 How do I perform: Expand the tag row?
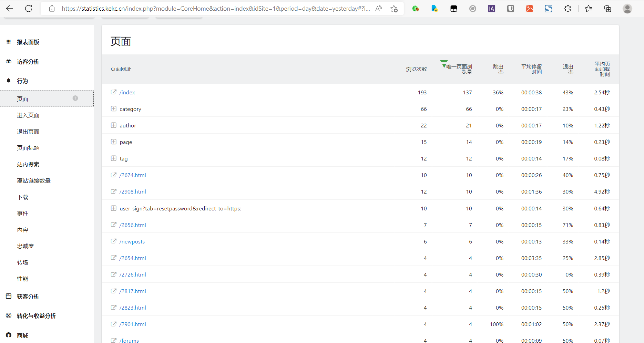(x=113, y=158)
